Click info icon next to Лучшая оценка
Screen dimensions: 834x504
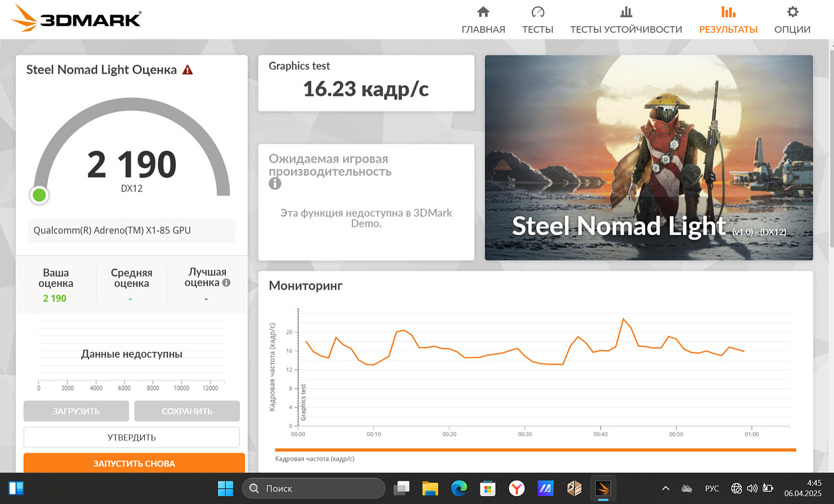point(226,283)
